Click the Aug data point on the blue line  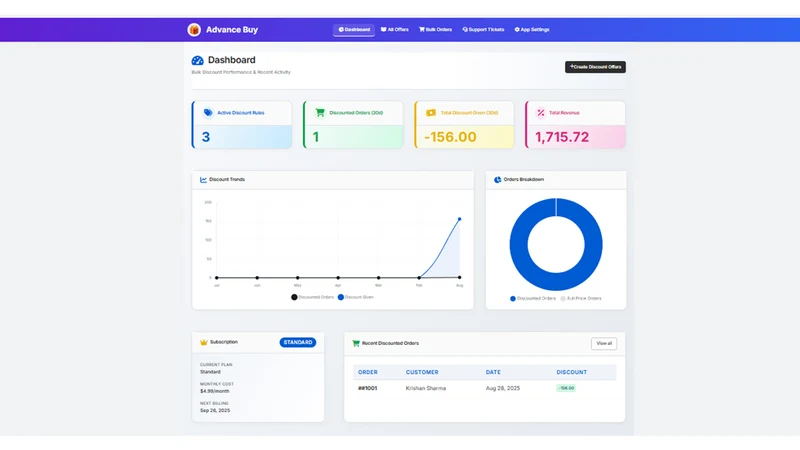tap(460, 219)
